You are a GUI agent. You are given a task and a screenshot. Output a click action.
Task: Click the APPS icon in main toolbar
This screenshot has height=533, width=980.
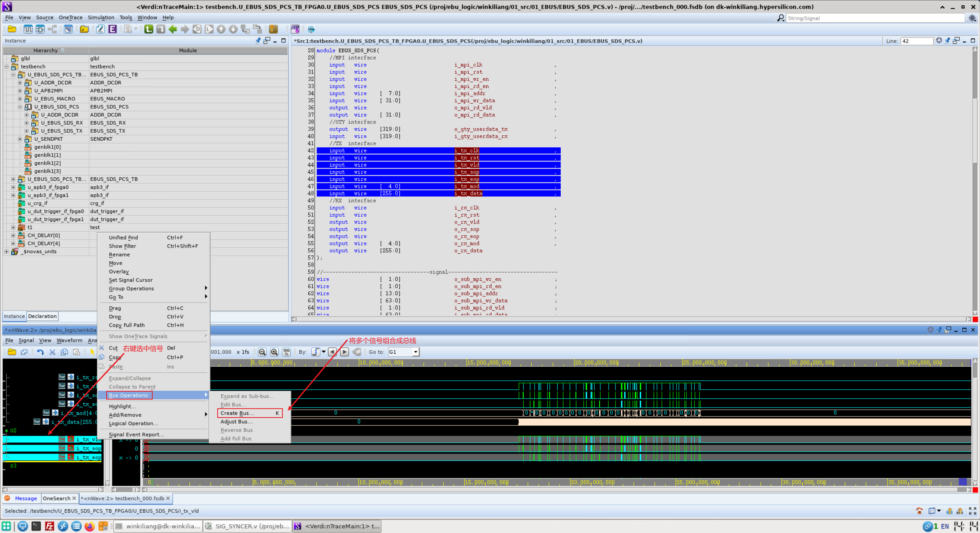[x=295, y=29]
